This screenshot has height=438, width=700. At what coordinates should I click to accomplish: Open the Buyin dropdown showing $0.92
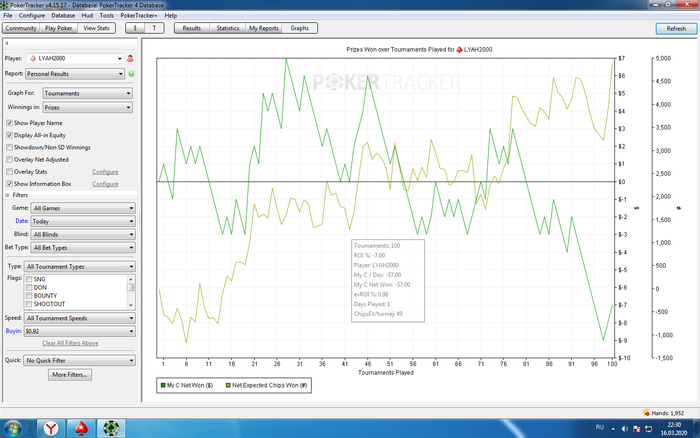(79, 331)
